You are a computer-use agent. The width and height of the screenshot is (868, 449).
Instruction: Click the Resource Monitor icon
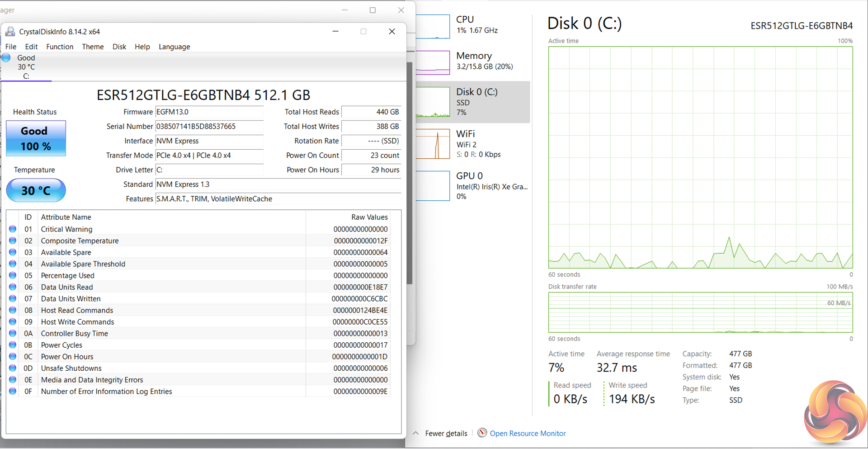[x=482, y=433]
